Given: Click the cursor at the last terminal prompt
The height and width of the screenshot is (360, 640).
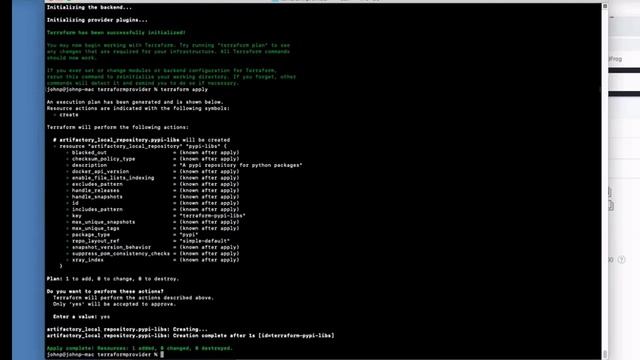Looking at the screenshot, I should point(162,354).
